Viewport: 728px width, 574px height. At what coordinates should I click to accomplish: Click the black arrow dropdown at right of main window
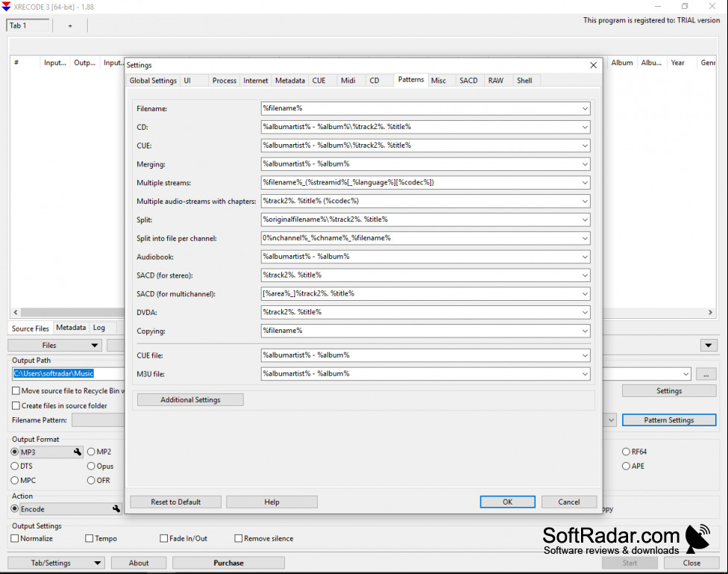709,345
